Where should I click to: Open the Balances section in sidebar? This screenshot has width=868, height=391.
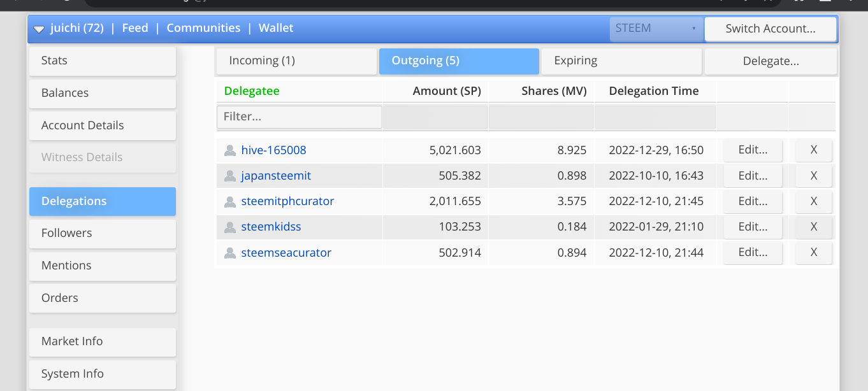click(102, 93)
